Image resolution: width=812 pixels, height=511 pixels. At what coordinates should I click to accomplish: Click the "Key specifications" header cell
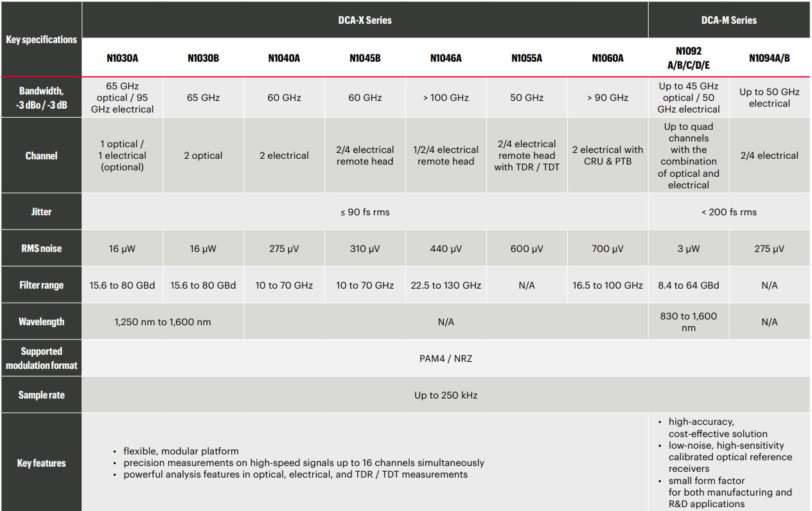click(x=41, y=39)
